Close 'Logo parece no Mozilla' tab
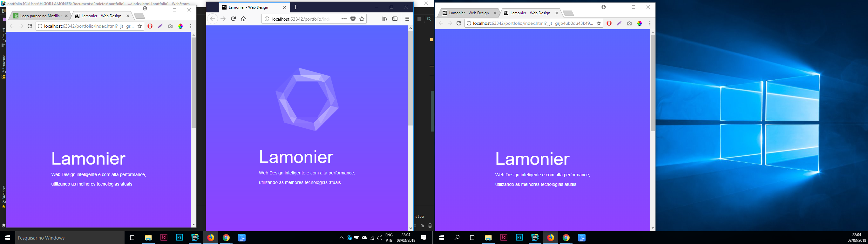 click(66, 16)
